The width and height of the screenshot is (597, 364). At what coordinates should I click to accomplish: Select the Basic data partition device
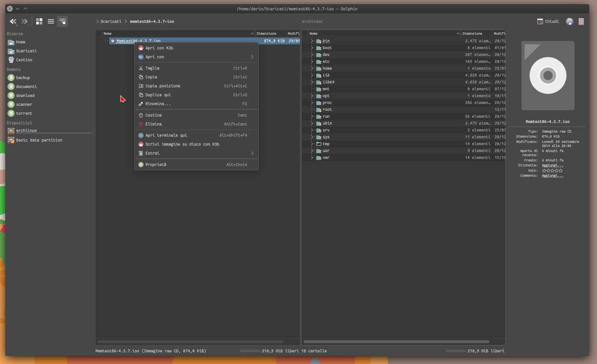tap(39, 140)
